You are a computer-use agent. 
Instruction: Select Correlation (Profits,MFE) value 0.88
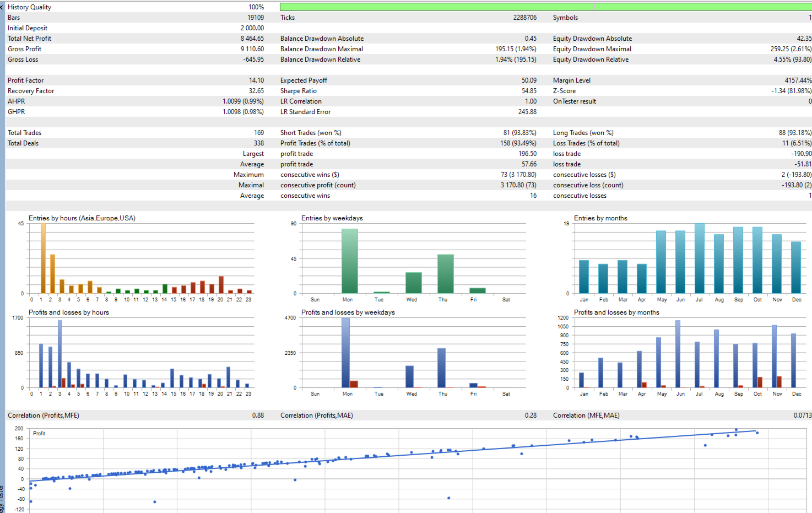[258, 415]
